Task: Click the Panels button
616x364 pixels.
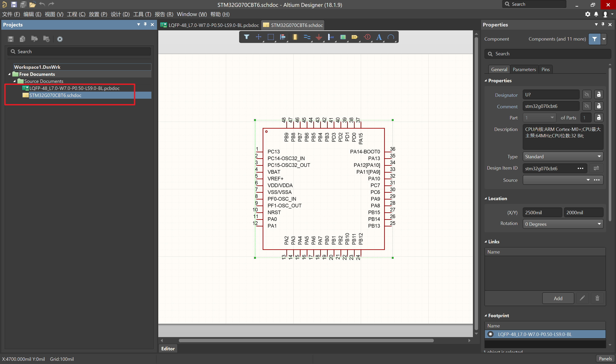Action: pyautogui.click(x=605, y=359)
